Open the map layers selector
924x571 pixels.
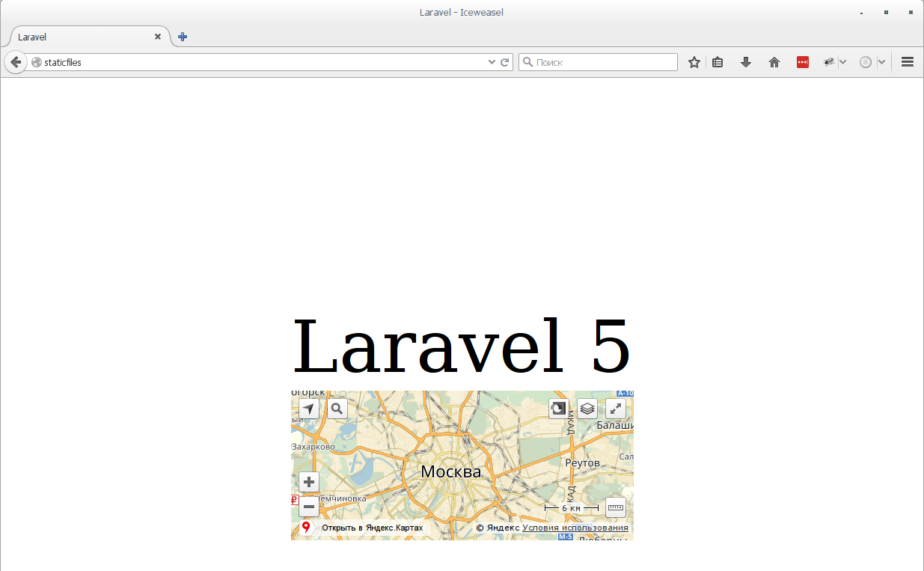point(587,409)
